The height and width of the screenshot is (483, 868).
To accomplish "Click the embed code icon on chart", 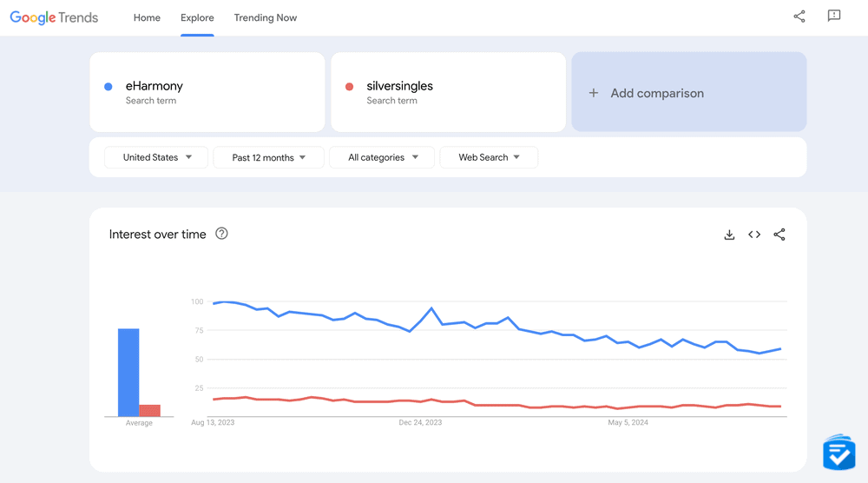I will tap(754, 235).
